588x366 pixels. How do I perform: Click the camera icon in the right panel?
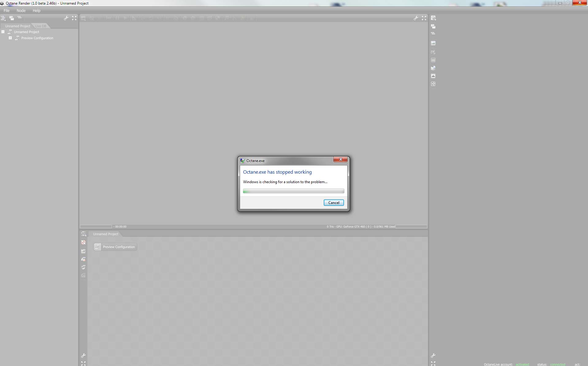433,52
